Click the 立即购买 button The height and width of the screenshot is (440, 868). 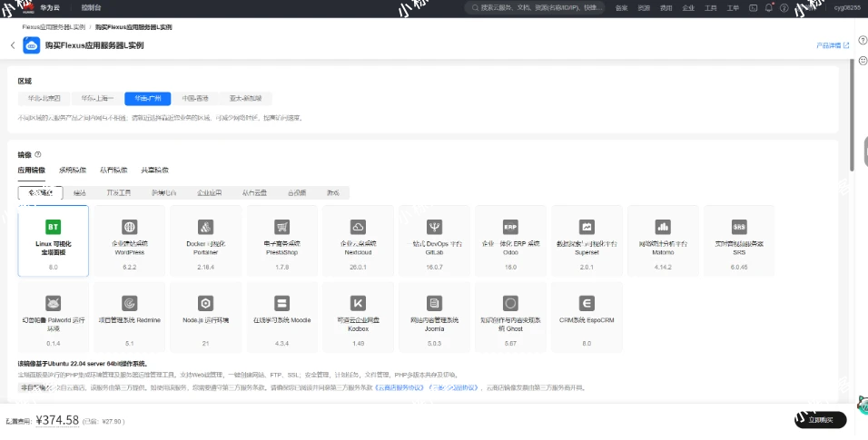click(x=821, y=420)
